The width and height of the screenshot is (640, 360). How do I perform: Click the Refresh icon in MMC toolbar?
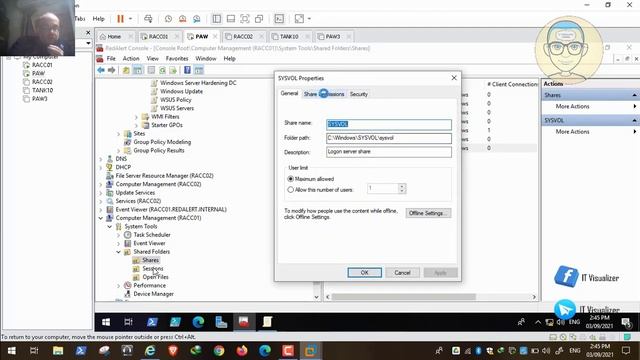tap(162, 70)
